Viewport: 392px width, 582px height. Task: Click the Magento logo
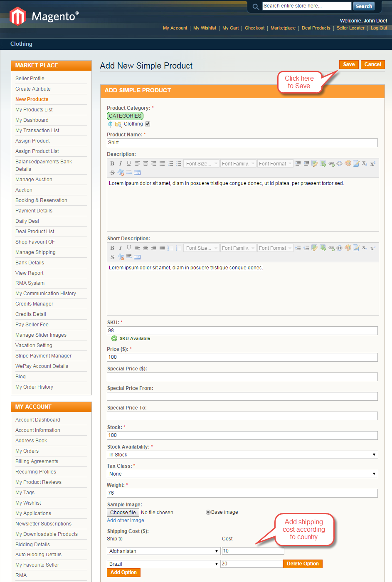(x=44, y=16)
